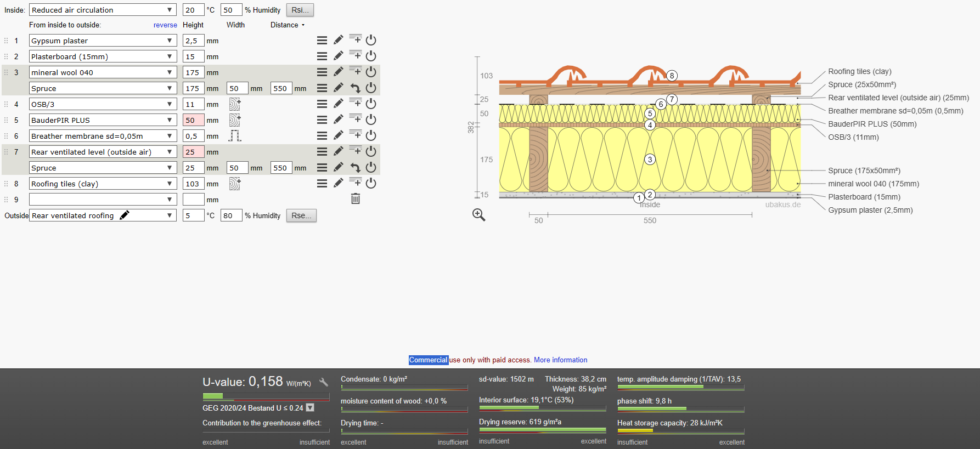Click the BauderPIR PLUS height field 50
The height and width of the screenshot is (449, 980).
193,120
